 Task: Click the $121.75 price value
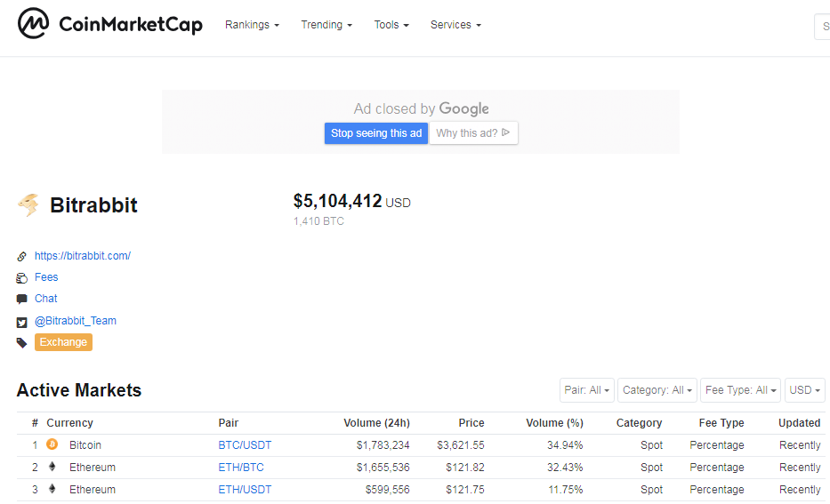pos(465,490)
